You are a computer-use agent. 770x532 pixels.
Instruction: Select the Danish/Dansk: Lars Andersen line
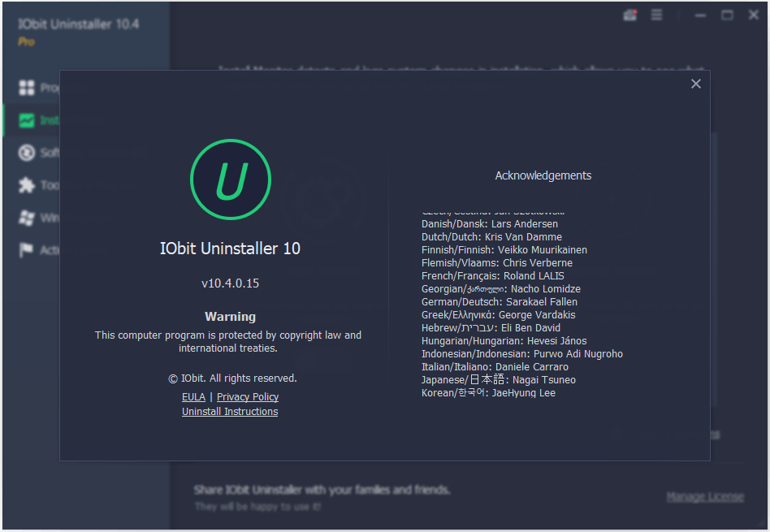(490, 224)
